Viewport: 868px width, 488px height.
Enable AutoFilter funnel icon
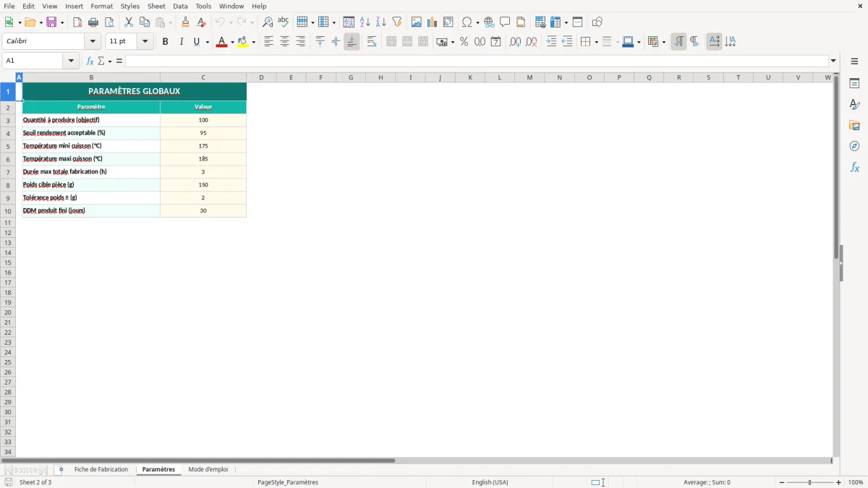(x=397, y=22)
